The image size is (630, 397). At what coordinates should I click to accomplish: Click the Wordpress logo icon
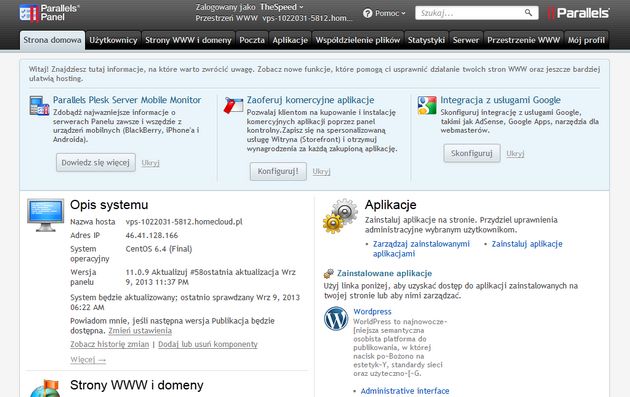pos(336,319)
